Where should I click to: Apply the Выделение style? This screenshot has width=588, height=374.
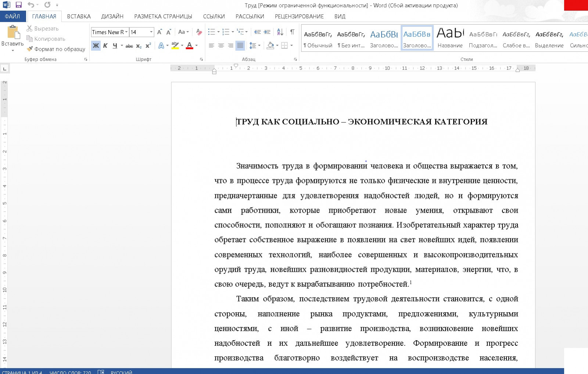coord(549,38)
